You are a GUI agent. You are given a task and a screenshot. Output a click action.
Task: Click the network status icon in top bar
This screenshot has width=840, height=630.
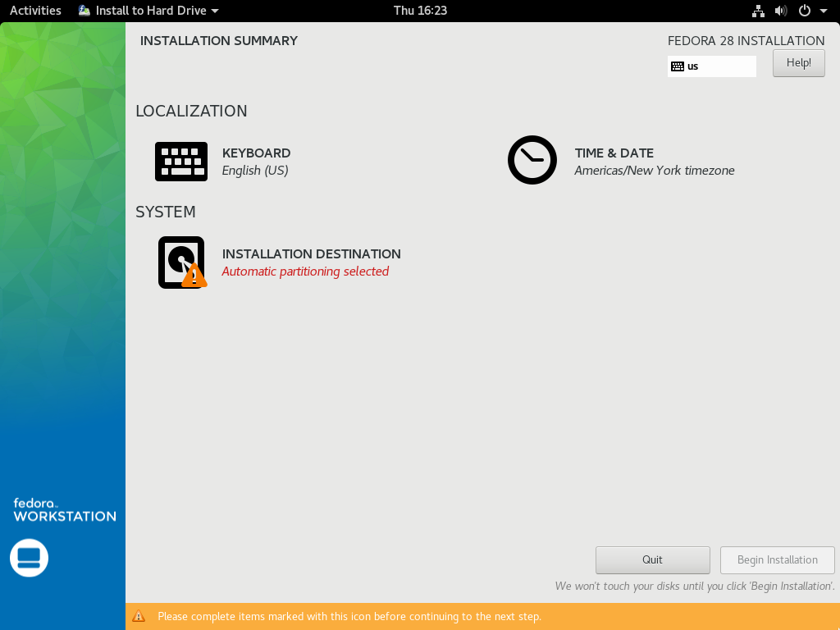pyautogui.click(x=758, y=11)
